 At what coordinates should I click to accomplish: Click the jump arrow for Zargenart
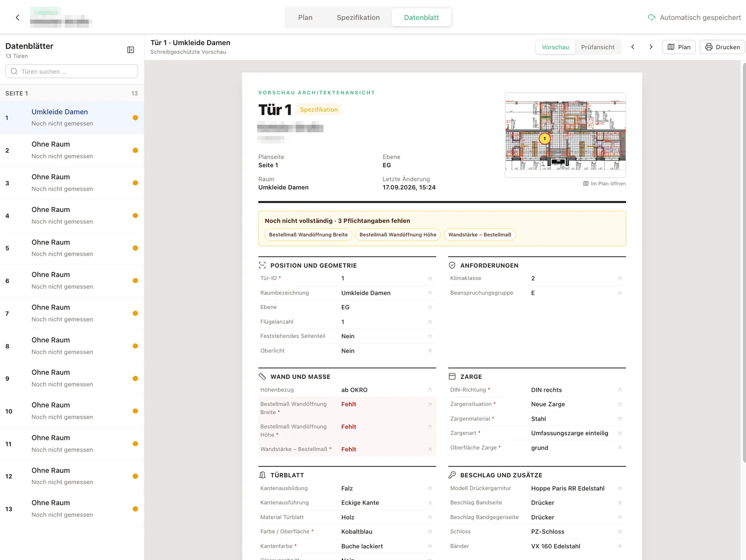[x=619, y=433]
